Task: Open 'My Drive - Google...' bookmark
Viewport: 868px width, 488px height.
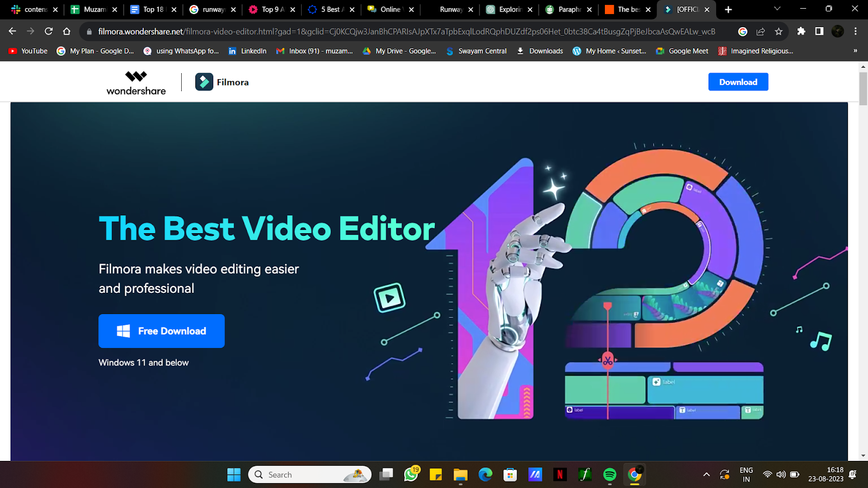Action: [x=400, y=51]
